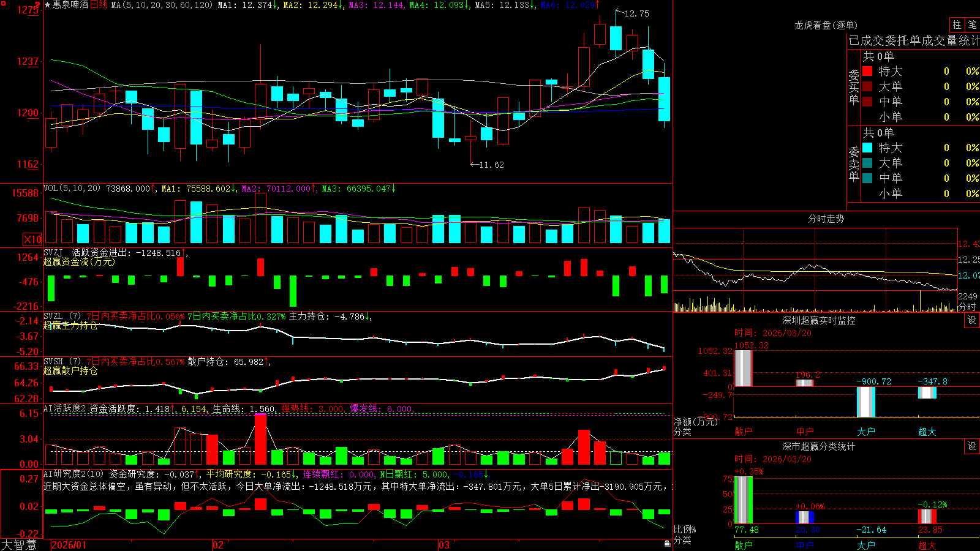980x551 pixels.
Task: Click the 龙虎看盘(逐单) panel title
Action: click(x=826, y=25)
